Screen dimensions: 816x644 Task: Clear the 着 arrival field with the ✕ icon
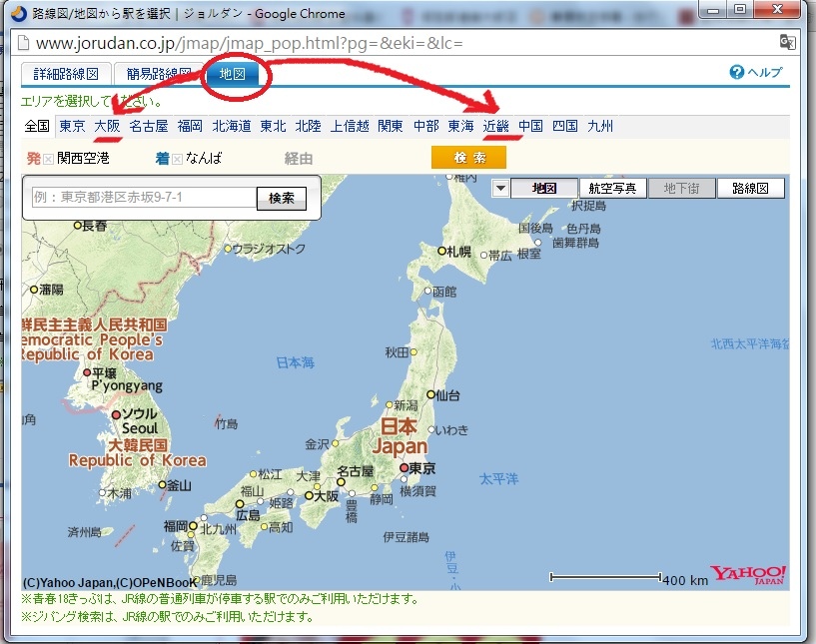(x=175, y=158)
